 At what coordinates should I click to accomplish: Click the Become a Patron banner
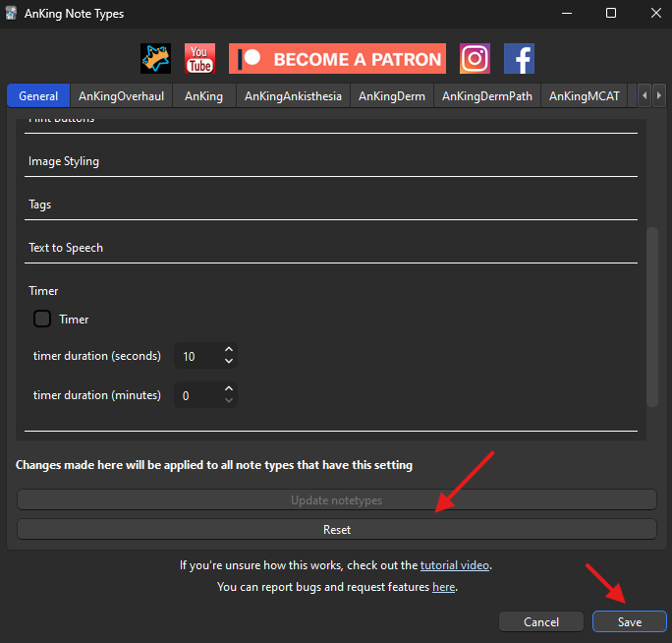click(x=337, y=59)
